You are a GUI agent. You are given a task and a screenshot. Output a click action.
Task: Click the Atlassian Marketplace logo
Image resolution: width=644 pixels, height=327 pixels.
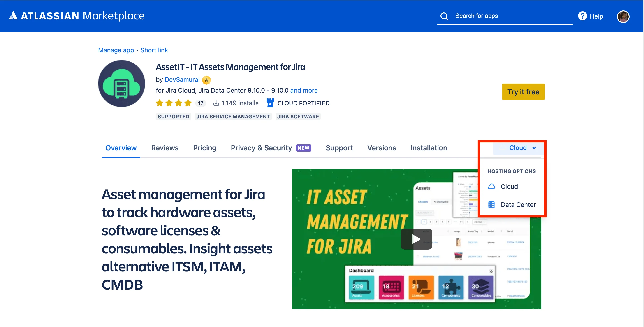(x=77, y=16)
